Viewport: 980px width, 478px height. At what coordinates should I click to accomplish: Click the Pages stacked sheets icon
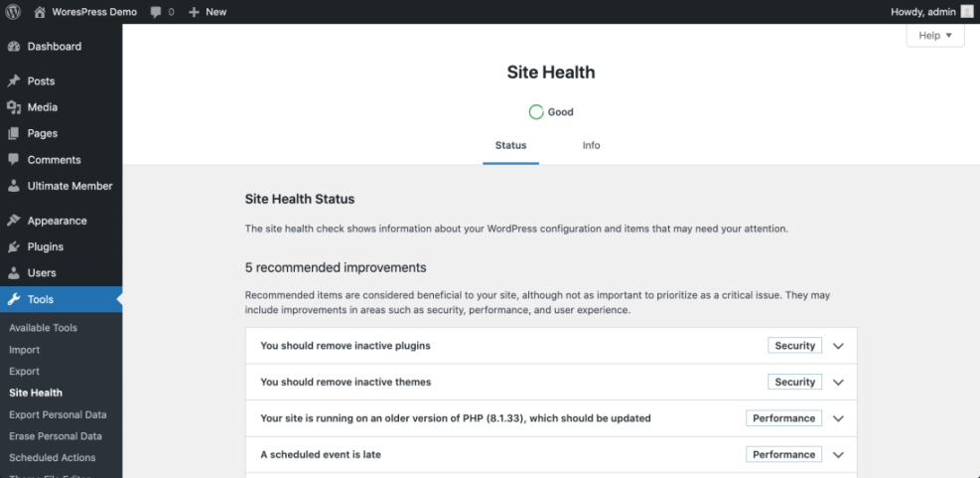(14, 133)
